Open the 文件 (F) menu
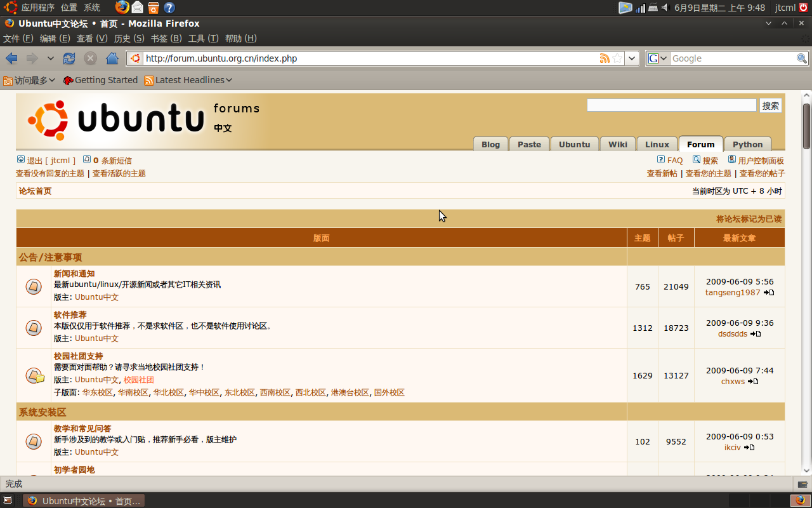This screenshot has height=508, width=812. pyautogui.click(x=18, y=39)
